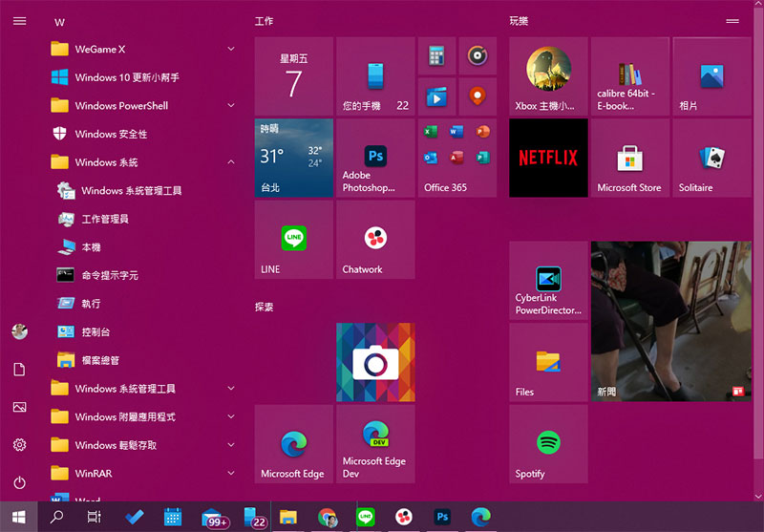Click the Chrome icon in the taskbar

tap(328, 517)
